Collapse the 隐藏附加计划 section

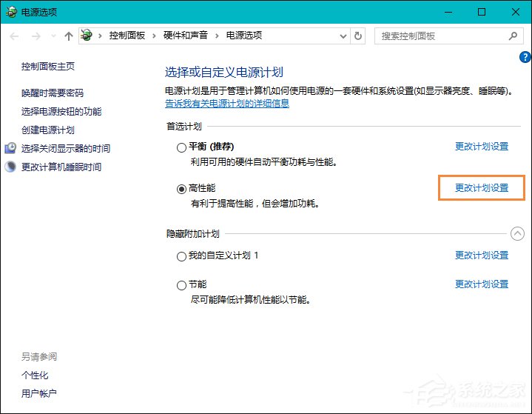(517, 233)
